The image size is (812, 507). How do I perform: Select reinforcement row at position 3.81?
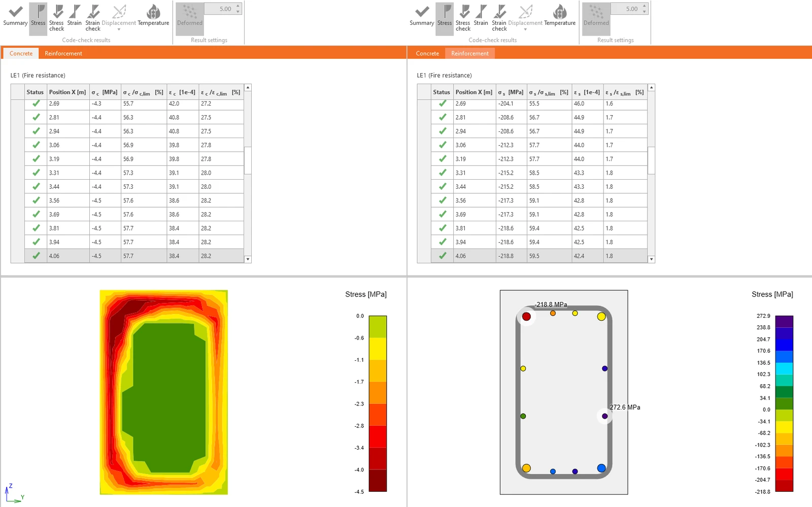click(x=539, y=228)
